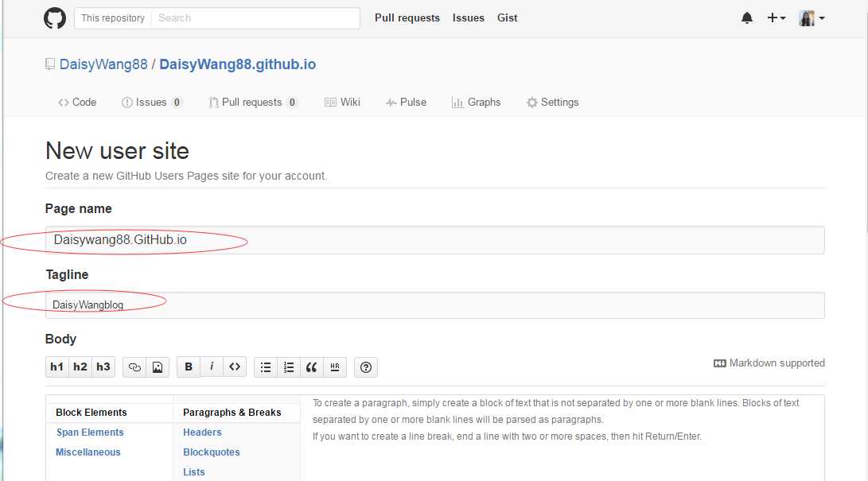Screen dimensions: 868x481
Task: Open the DaisyWang88 owner link
Action: pos(103,64)
